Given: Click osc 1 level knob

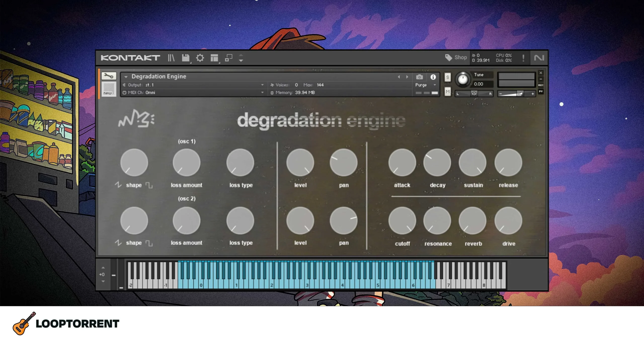Looking at the screenshot, I should click(x=300, y=162).
